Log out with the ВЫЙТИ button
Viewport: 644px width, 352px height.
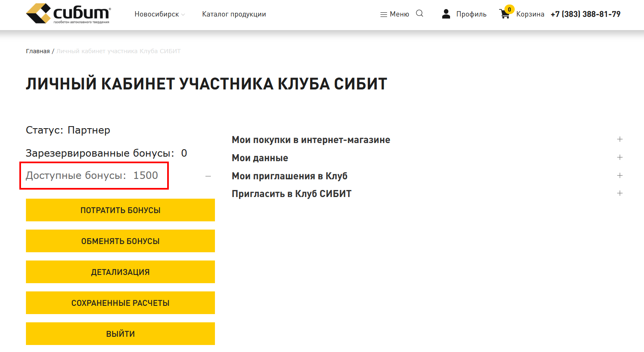120,334
